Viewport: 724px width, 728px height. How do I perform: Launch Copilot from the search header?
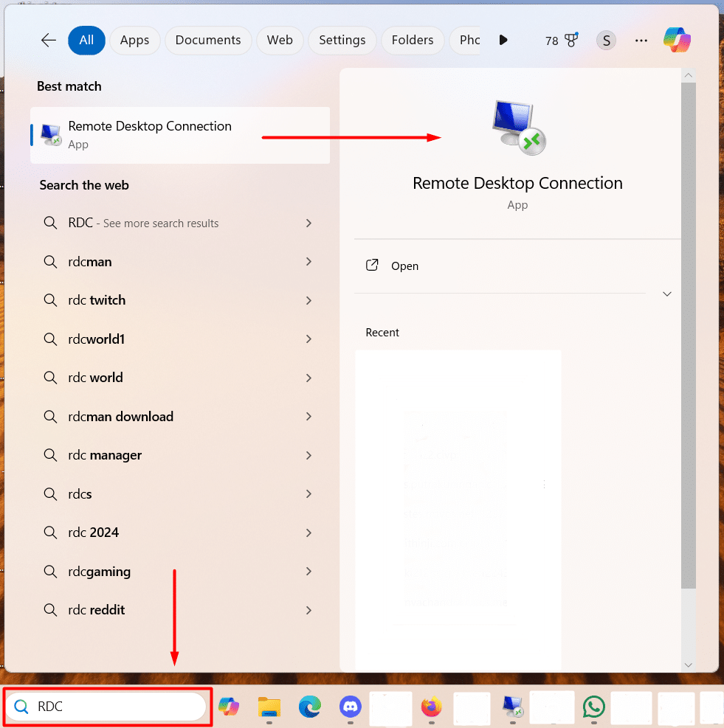click(x=677, y=40)
